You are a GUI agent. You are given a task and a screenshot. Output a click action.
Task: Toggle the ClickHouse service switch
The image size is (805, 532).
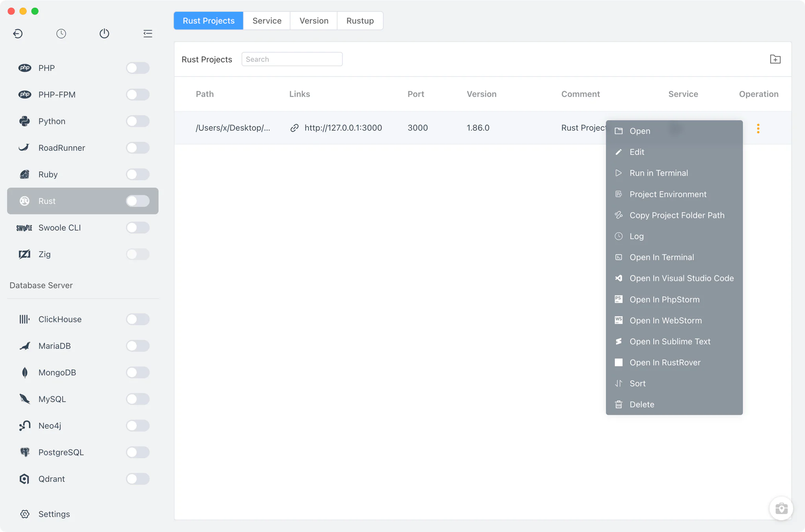[138, 319]
